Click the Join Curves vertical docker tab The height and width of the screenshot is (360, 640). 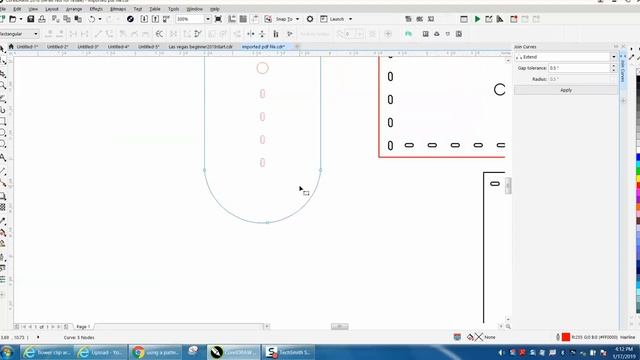coord(623,70)
